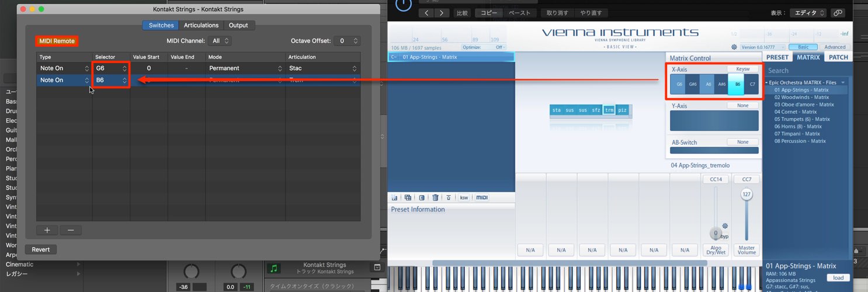
Task: Open the MATRIX tab
Action: pos(808,57)
